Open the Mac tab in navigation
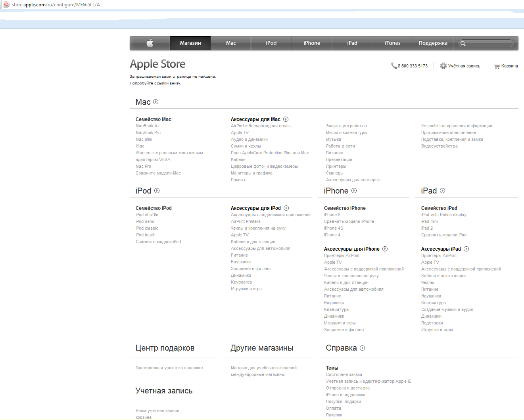 pyautogui.click(x=231, y=43)
